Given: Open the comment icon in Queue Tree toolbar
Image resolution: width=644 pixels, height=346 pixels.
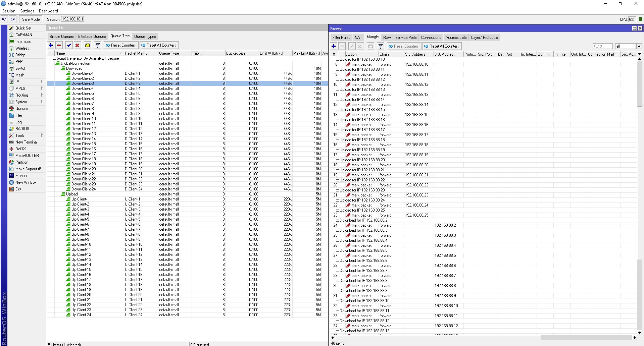Looking at the screenshot, I should [87, 45].
